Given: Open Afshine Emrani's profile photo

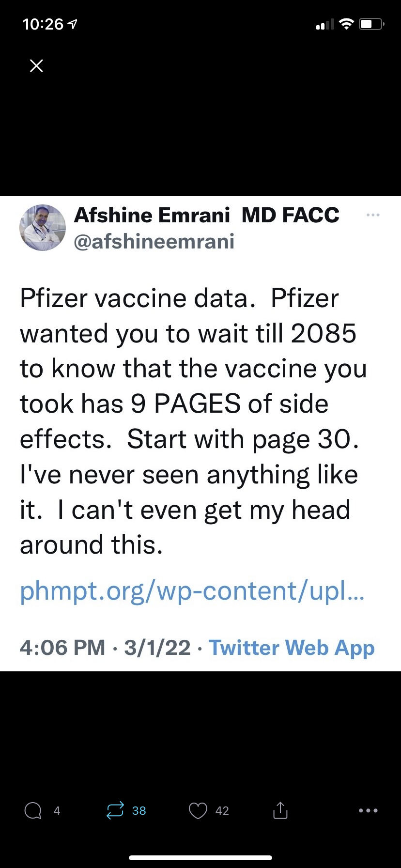Looking at the screenshot, I should coord(43,228).
